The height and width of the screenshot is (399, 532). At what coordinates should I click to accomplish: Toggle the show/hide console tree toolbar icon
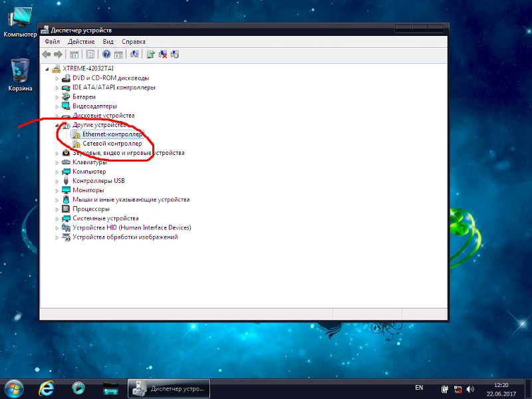pyautogui.click(x=74, y=55)
